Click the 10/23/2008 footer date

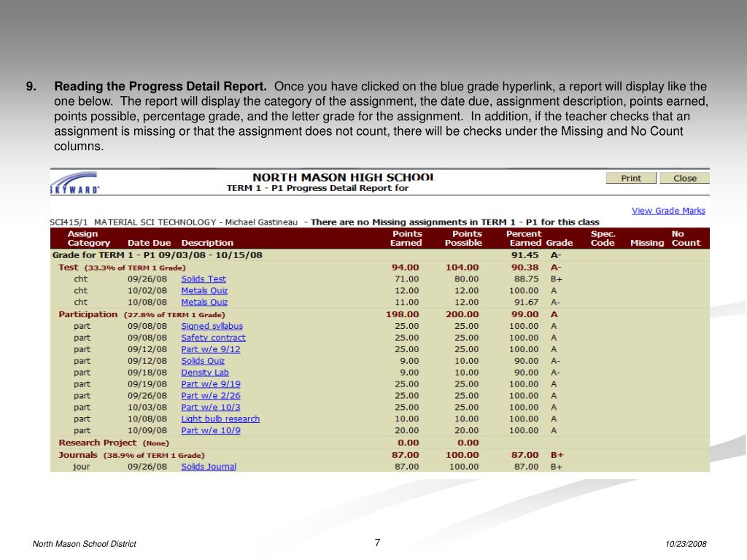686,544
